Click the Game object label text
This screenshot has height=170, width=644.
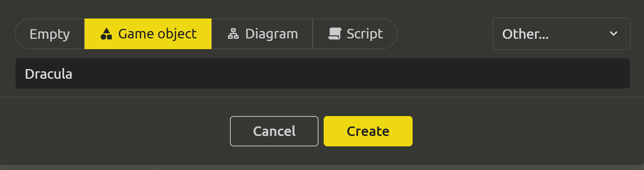pos(157,34)
